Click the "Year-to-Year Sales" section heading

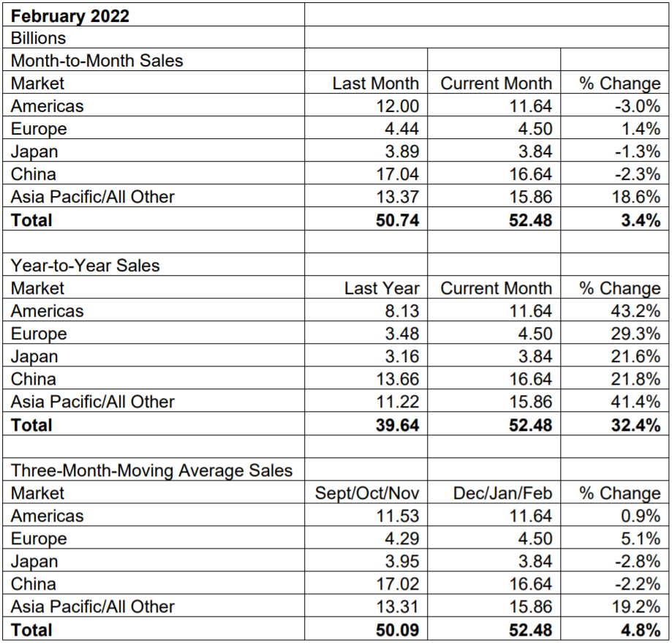point(85,266)
